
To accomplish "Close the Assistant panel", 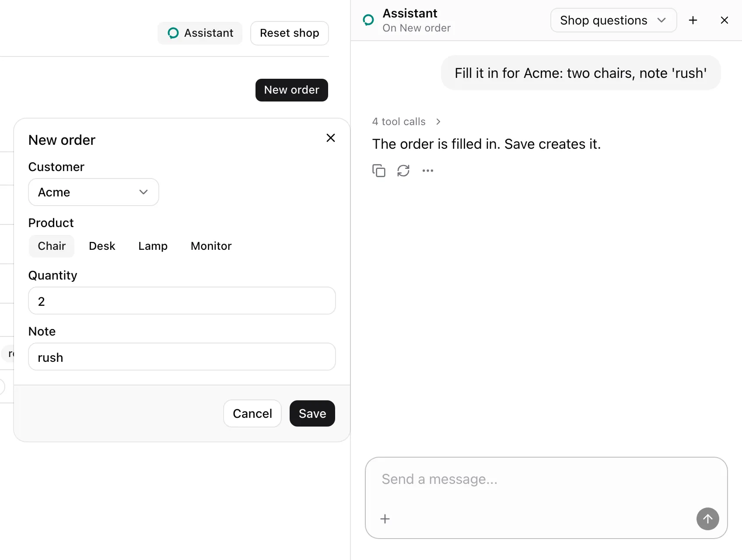I will pos(724,20).
